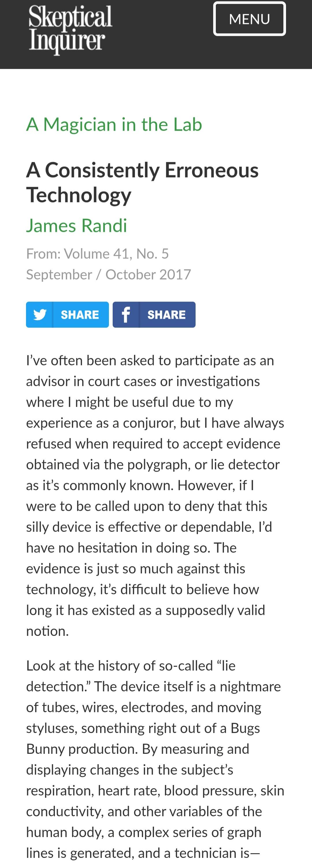Open the MENU button in header
Screen dimensions: 312x868
pyautogui.click(x=249, y=19)
